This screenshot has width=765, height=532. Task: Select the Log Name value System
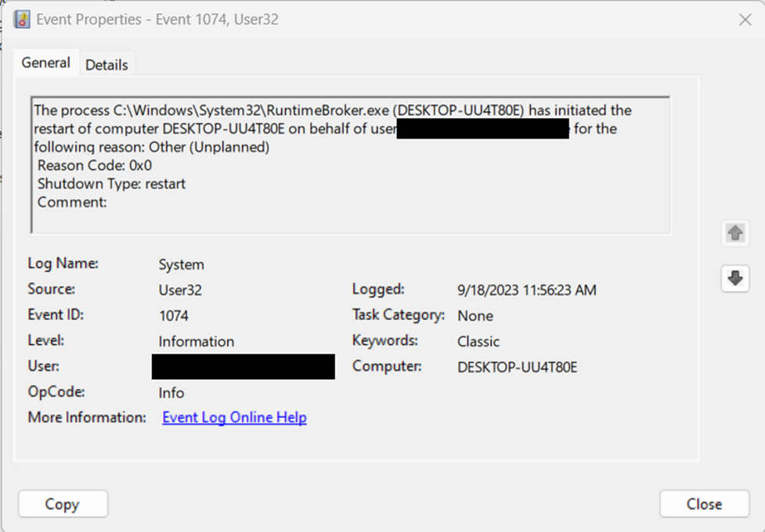182,264
